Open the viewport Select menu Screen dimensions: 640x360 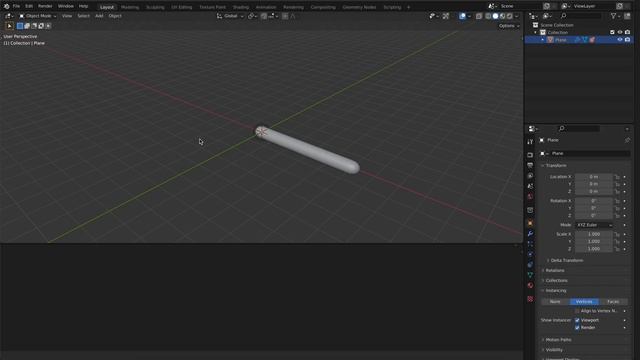click(x=83, y=16)
